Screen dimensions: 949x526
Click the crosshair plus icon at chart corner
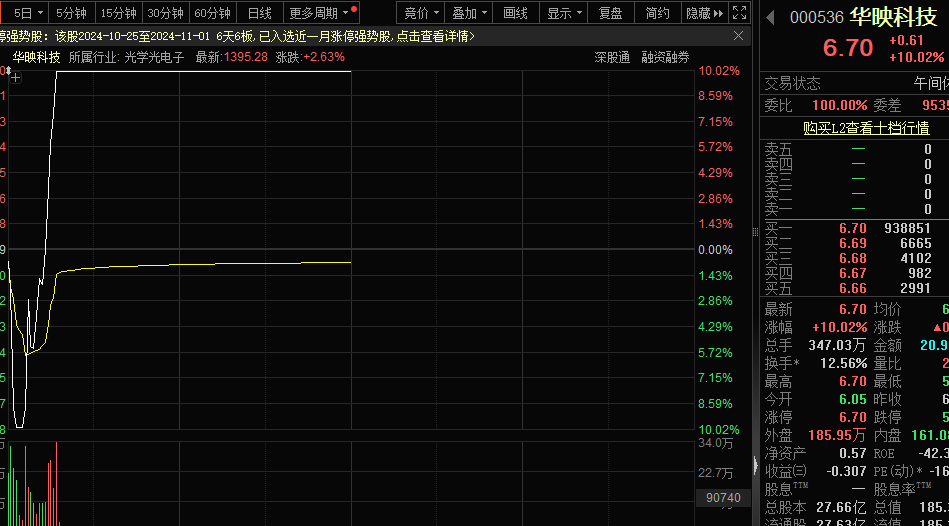point(15,77)
